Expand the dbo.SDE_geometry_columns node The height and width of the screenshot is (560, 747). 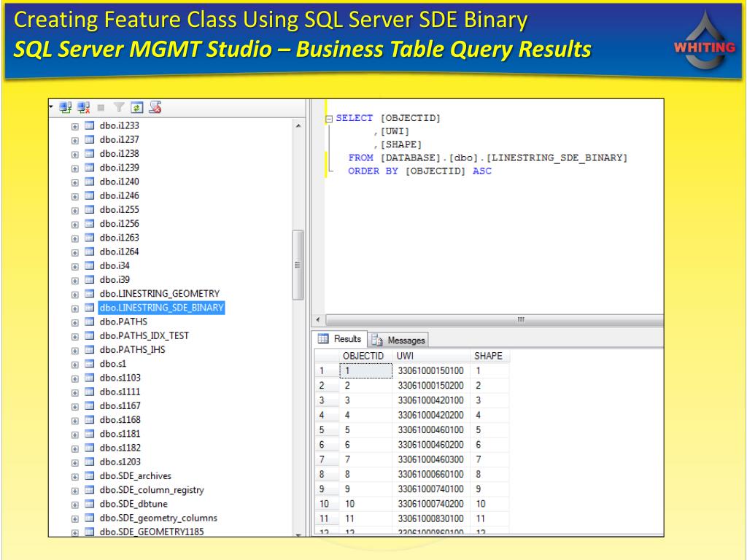tap(75, 519)
